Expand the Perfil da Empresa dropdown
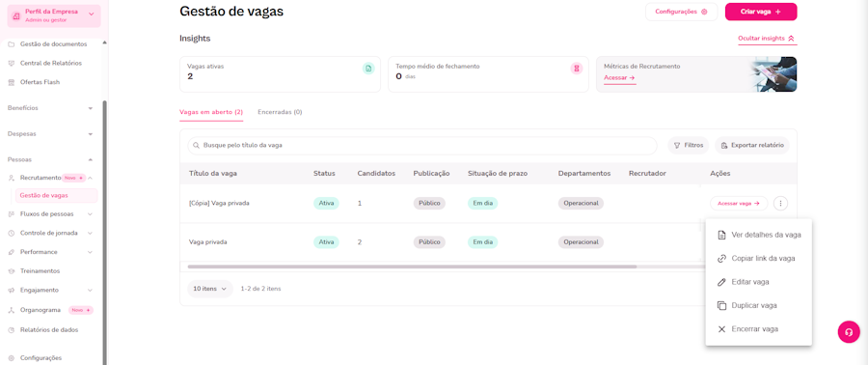The height and width of the screenshot is (365, 868). (x=92, y=14)
